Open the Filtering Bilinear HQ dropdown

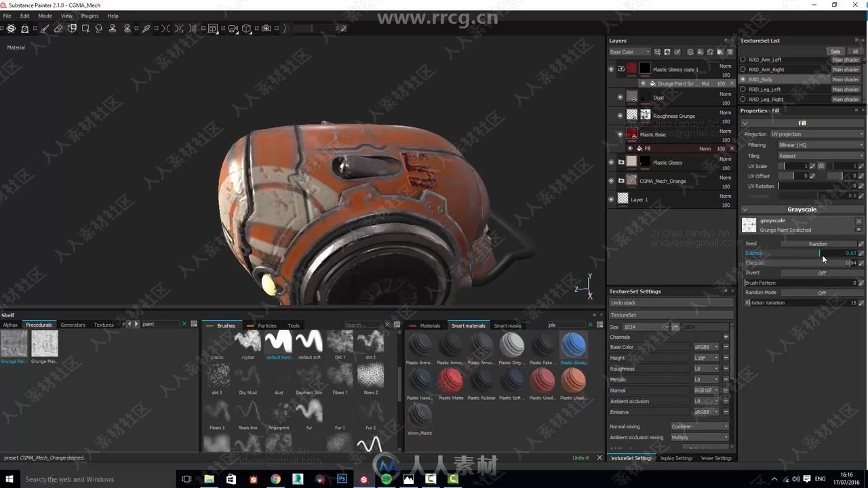(821, 145)
